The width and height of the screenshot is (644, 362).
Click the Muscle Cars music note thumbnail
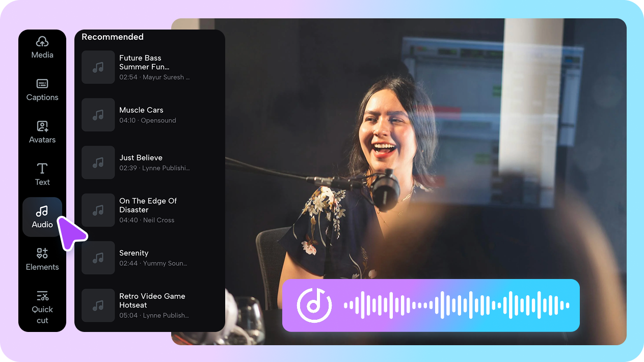click(98, 115)
